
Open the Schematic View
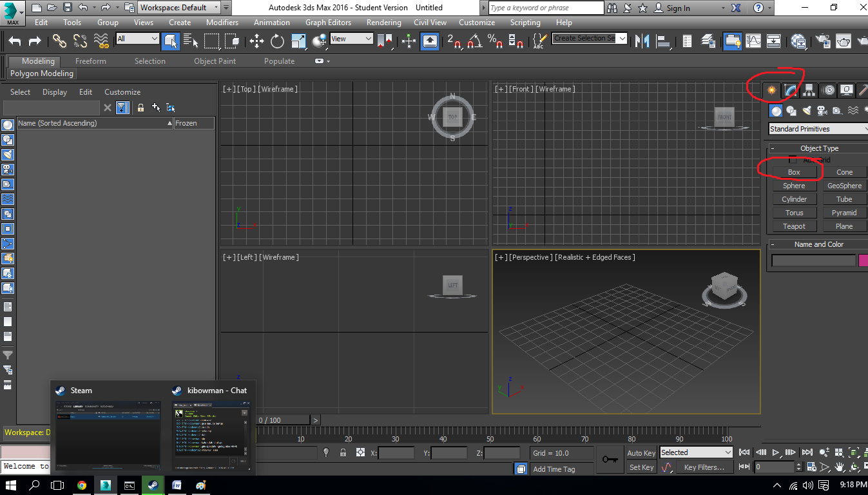773,41
